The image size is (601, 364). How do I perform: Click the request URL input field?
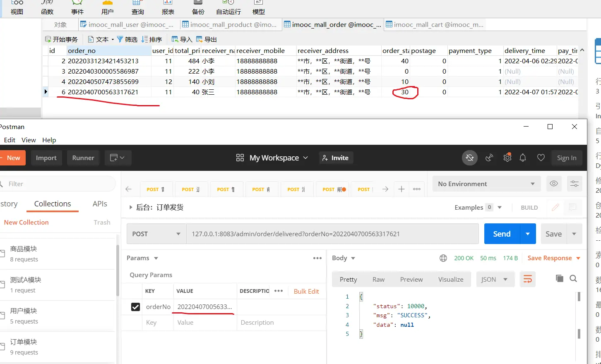[332, 234]
